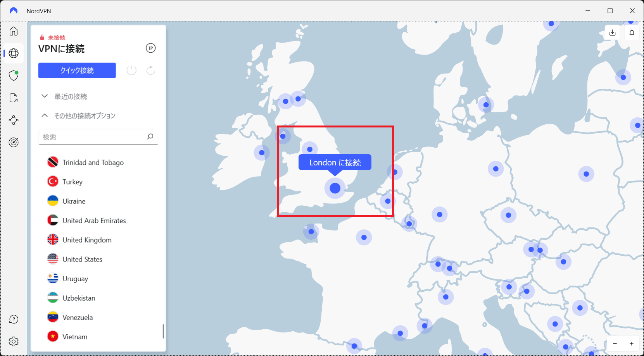Open the file sharing sidebar icon

click(14, 98)
